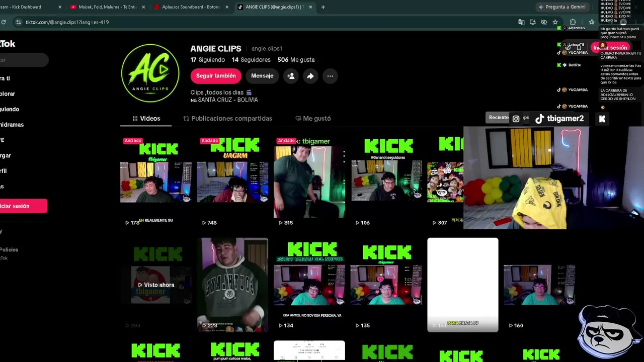Click the red Iniciar sesión sidebar button
The image size is (644, 362).
(x=24, y=206)
